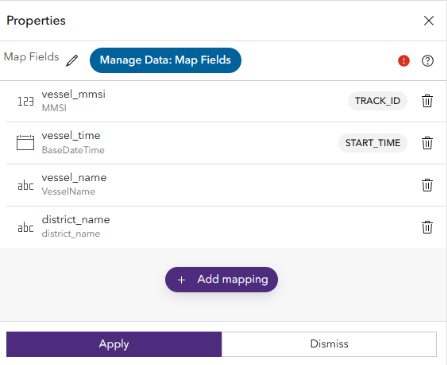The height and width of the screenshot is (365, 447).
Task: Click the Add mapping button
Action: [x=221, y=279]
